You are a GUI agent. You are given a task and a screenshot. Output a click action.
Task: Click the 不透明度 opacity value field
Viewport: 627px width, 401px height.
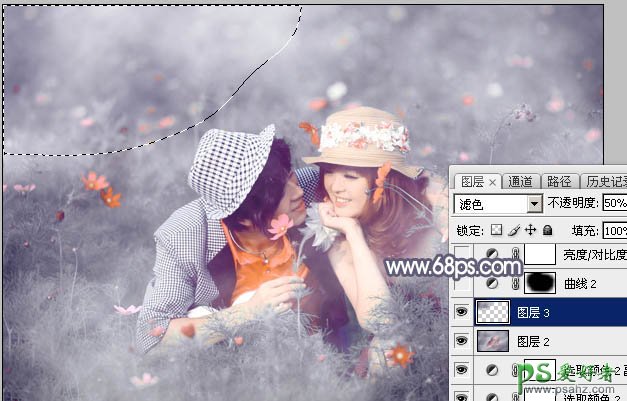[613, 204]
